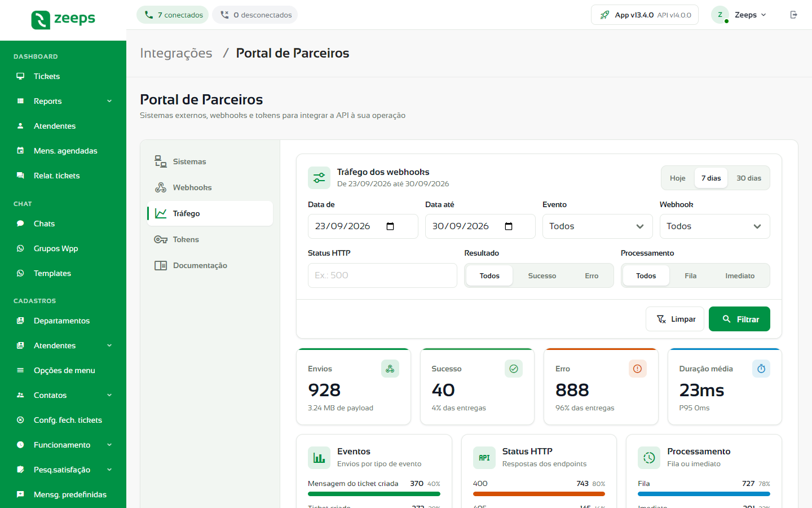The image size is (812, 508).
Task: Click the logout icon in the top bar
Action: pos(794,15)
